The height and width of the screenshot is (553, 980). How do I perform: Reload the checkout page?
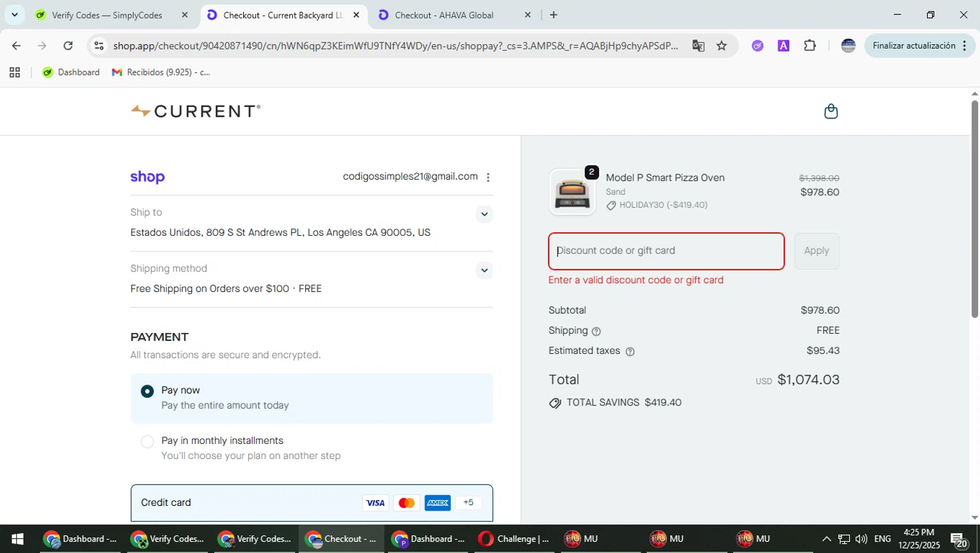click(68, 46)
